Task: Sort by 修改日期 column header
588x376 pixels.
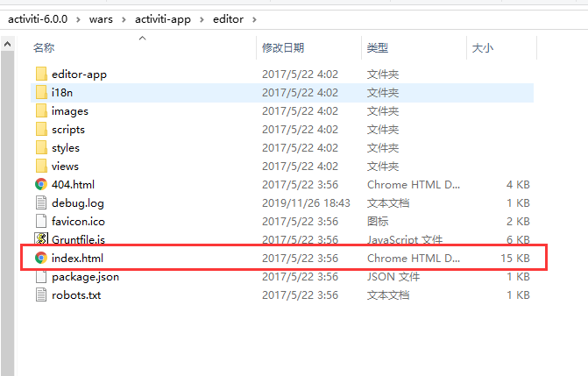Action: 283,48
